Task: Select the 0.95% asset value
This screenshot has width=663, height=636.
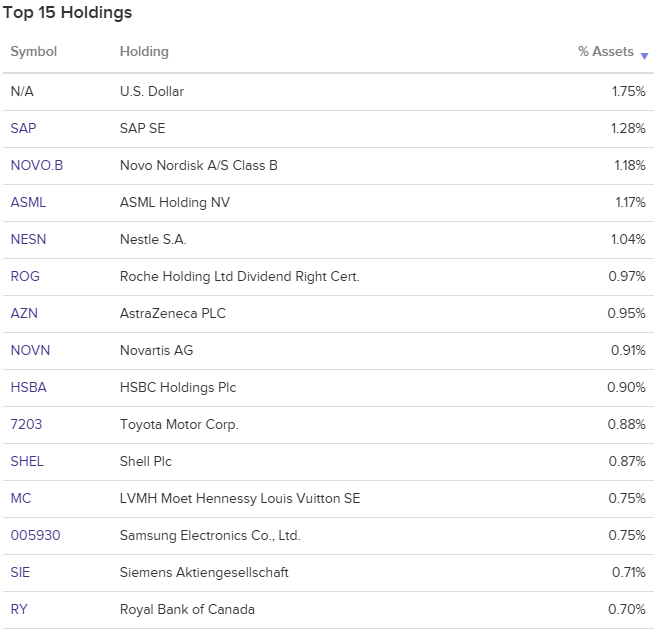Action: point(627,313)
